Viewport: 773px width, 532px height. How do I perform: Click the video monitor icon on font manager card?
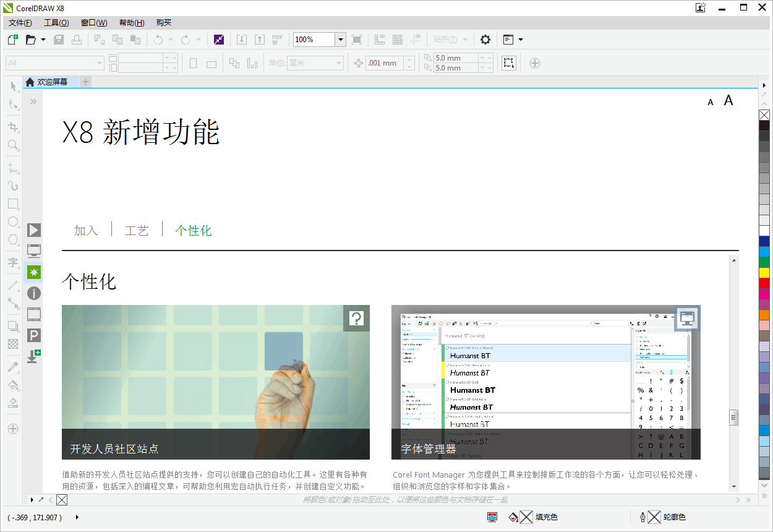687,318
